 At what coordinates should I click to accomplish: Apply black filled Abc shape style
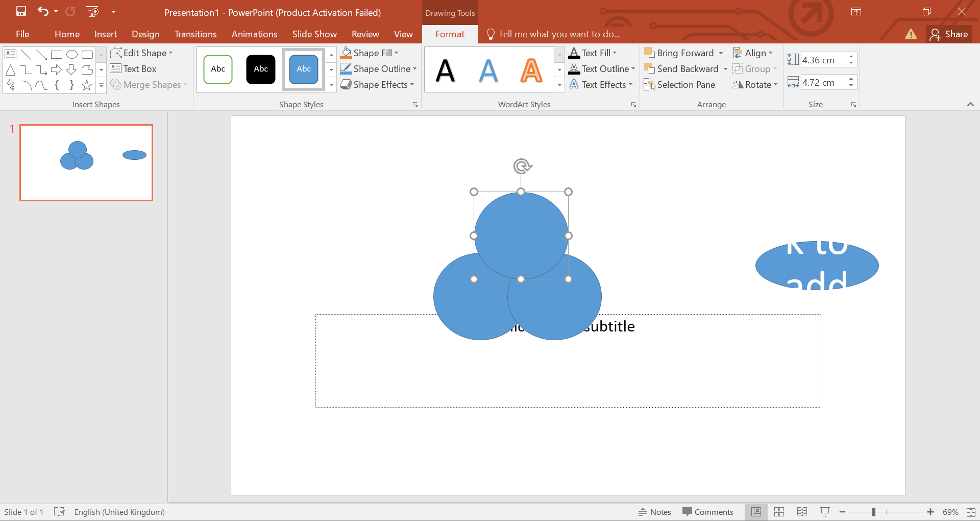pyautogui.click(x=261, y=69)
